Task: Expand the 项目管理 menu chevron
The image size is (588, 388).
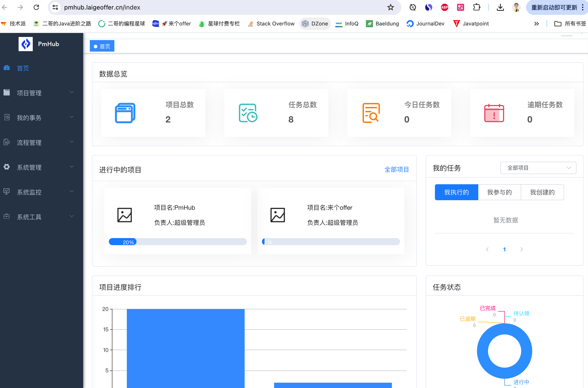Action: coord(72,92)
